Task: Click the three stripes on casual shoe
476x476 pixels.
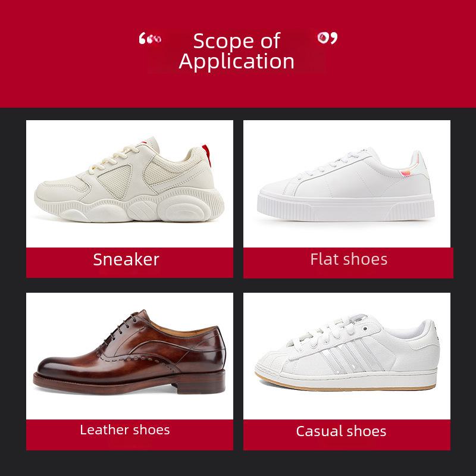Action: tap(352, 356)
